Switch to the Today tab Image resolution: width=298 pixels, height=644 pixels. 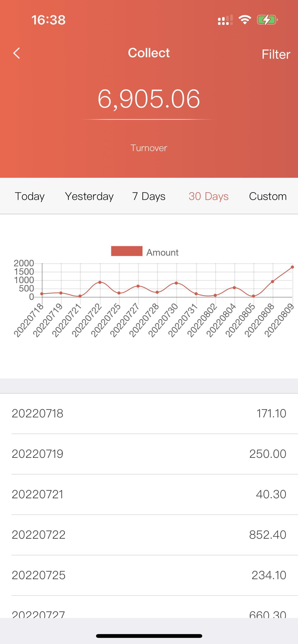30,196
